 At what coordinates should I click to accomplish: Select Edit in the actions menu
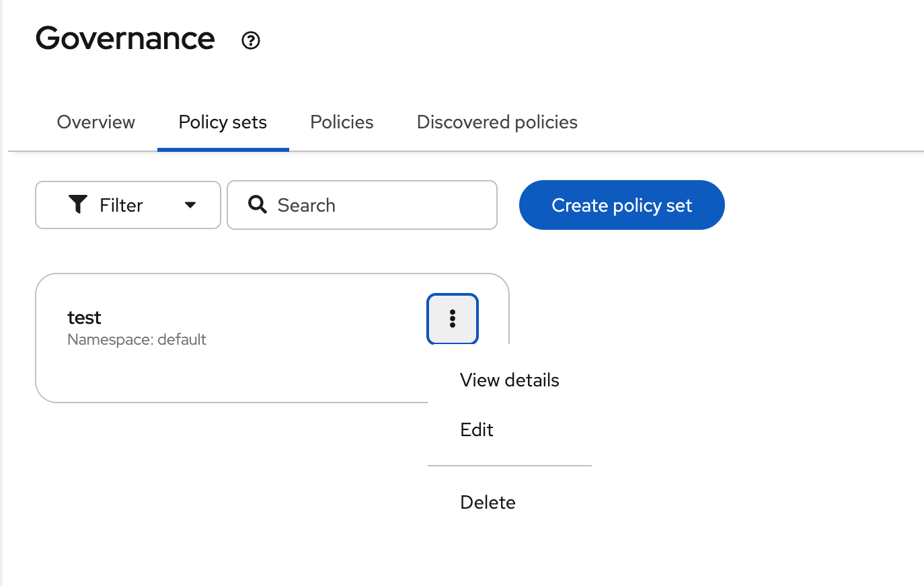[x=477, y=430]
